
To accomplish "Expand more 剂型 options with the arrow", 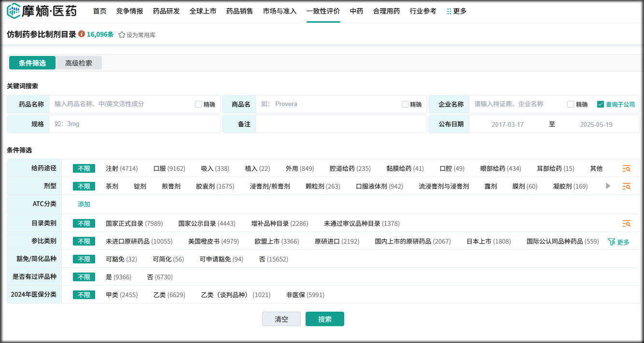I will coord(608,186).
